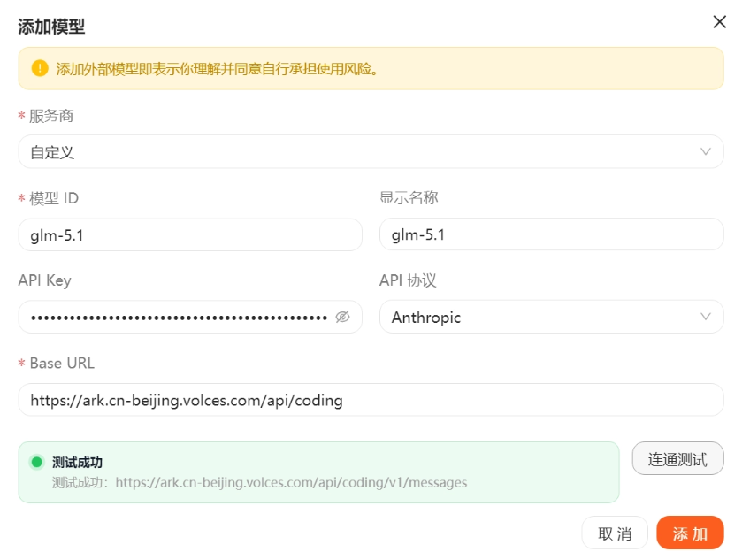Open the Anthropic protocol selector
The height and width of the screenshot is (560, 750).
click(x=540, y=317)
